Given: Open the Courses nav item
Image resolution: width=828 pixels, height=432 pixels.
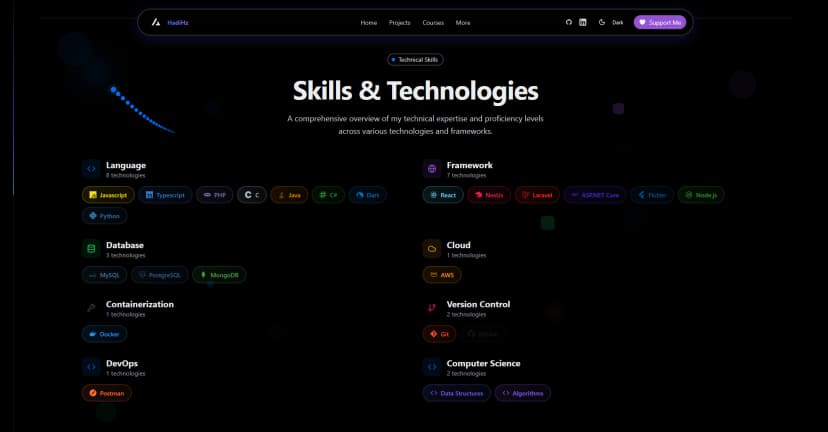Looking at the screenshot, I should click(433, 23).
